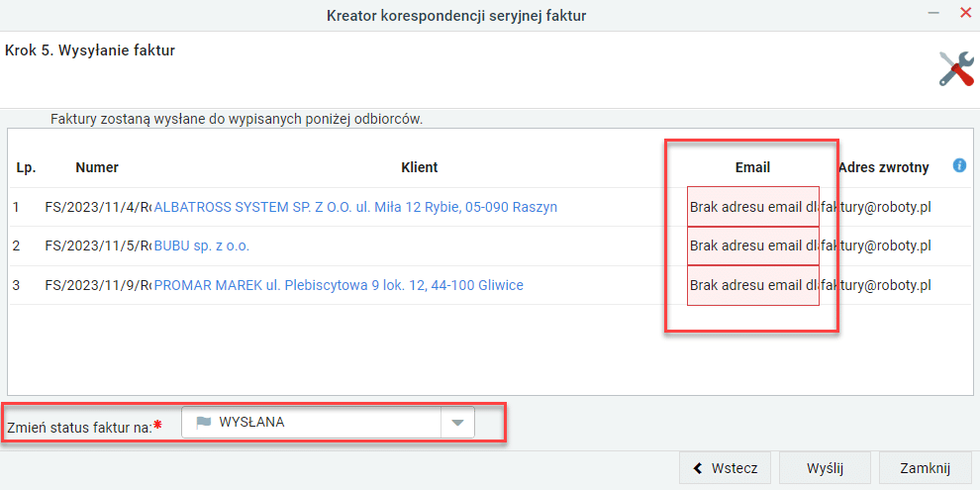Open the ALBATROSS SYSTEM SP. Z O.O. client link
The image size is (980, 490).
point(355,207)
